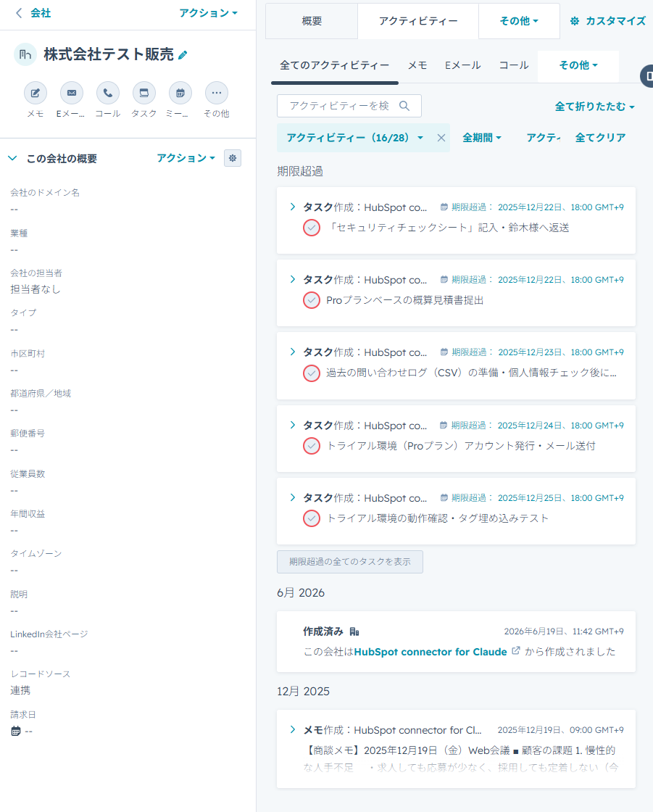This screenshot has width=653, height=812.
Task: Open アクション dropdown in この会社の概要
Action: pos(186,158)
